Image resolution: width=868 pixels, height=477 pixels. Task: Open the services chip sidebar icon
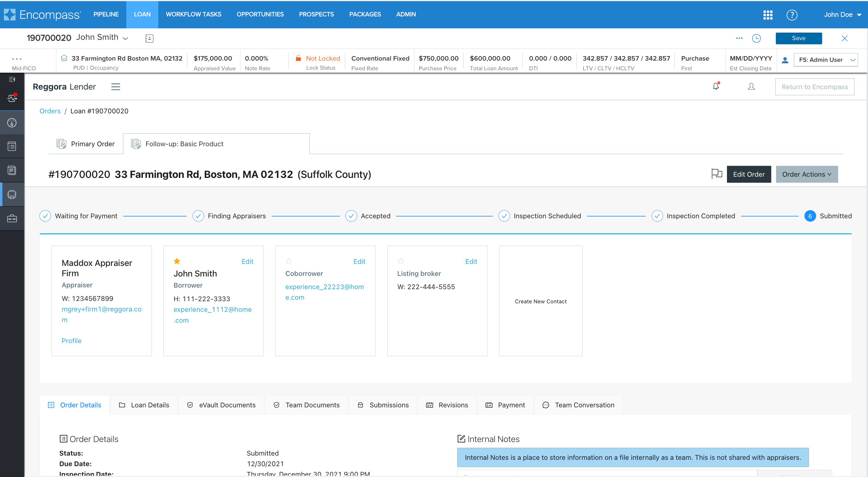[12, 194]
